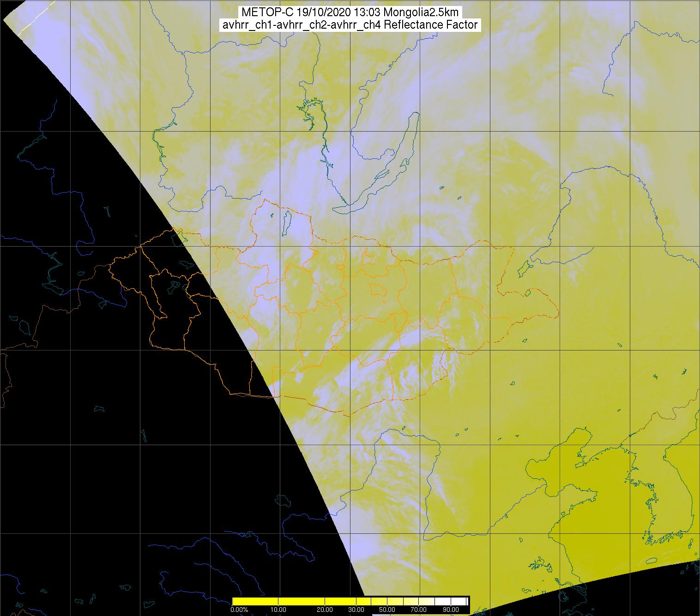Click the "10.00" colorbar label
Viewport: 700px width, 616px height.
pyautogui.click(x=278, y=610)
